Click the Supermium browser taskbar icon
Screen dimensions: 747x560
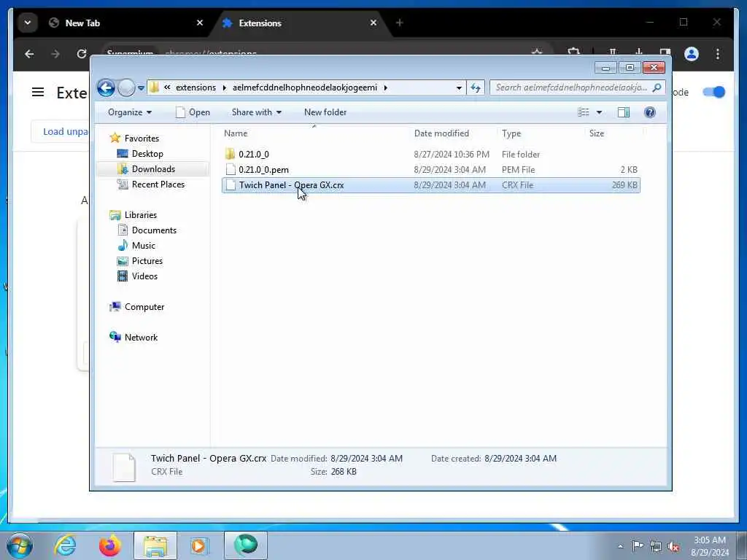click(x=245, y=545)
